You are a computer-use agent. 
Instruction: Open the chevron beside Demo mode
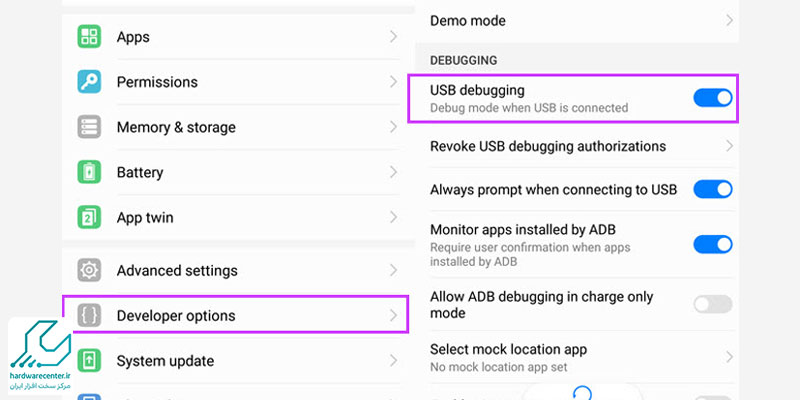point(730,20)
